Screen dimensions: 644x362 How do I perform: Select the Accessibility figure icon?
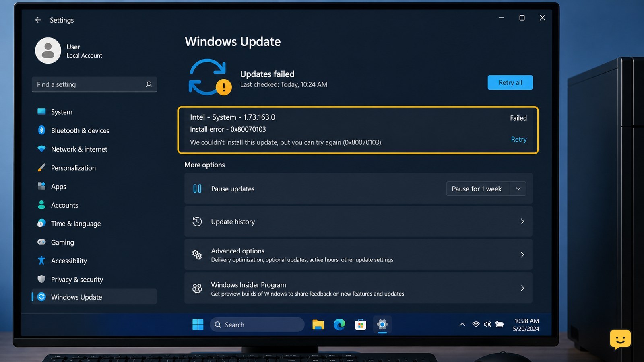click(41, 260)
